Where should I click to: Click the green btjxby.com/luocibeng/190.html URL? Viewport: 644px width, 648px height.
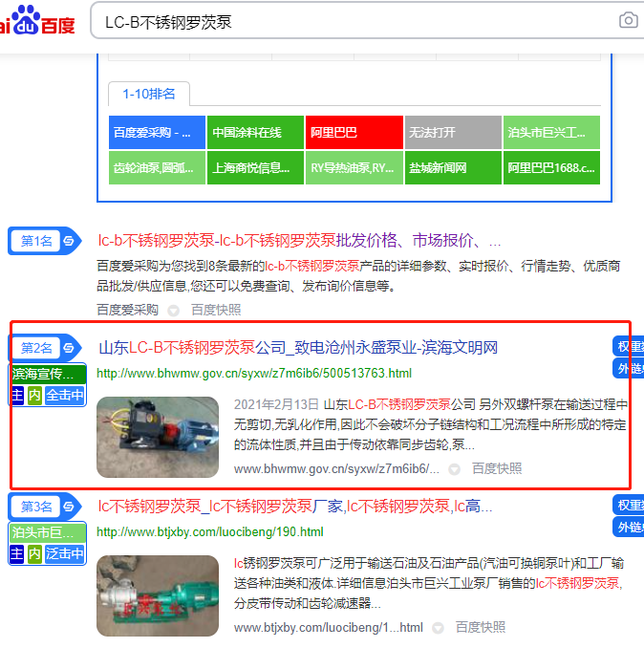[210, 531]
